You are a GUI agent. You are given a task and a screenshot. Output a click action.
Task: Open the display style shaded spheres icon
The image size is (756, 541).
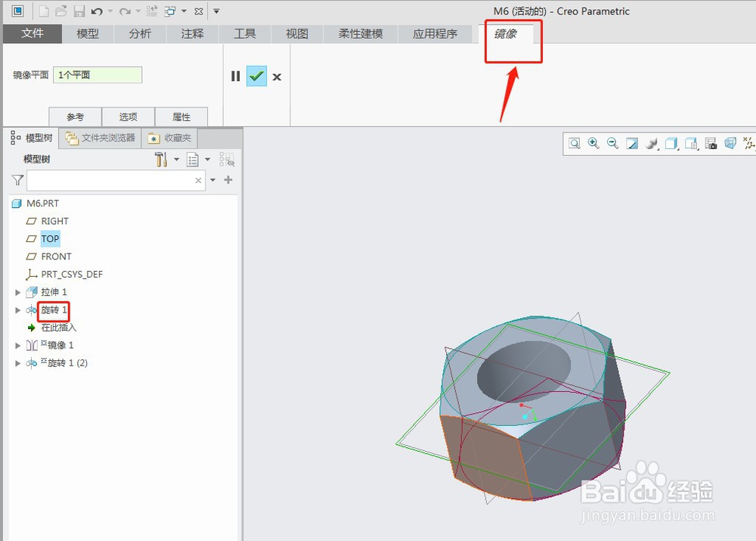652,143
